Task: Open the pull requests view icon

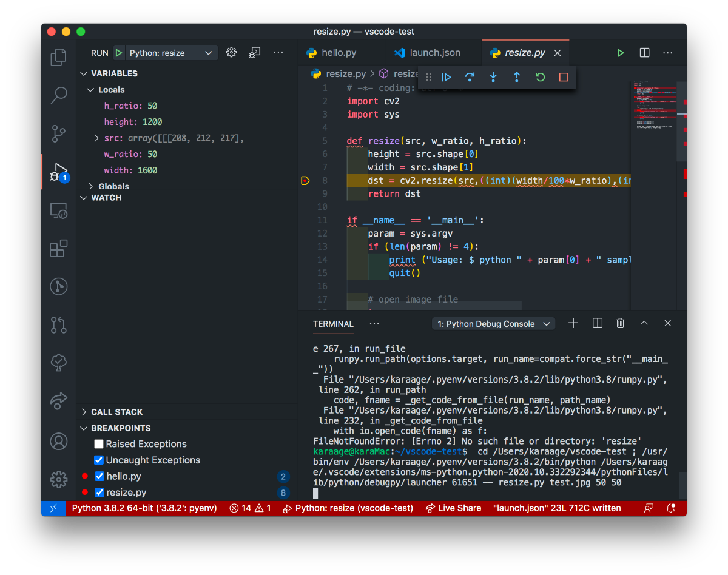Action: pos(58,324)
